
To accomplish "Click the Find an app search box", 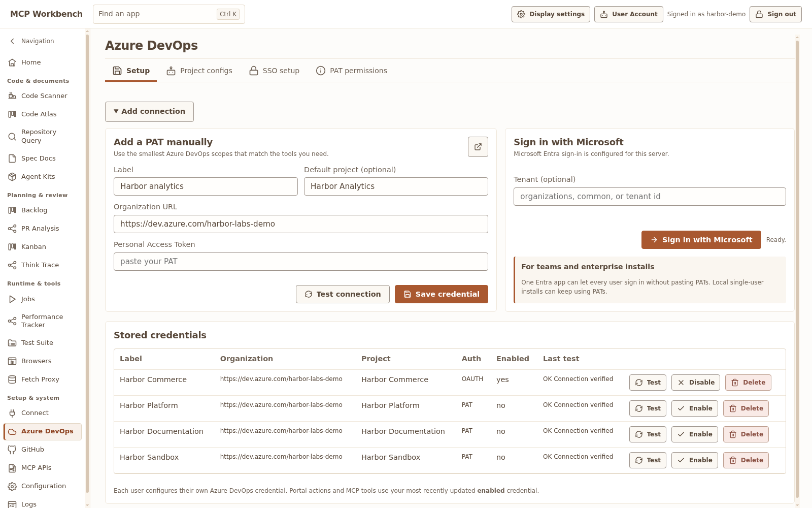I will point(169,14).
